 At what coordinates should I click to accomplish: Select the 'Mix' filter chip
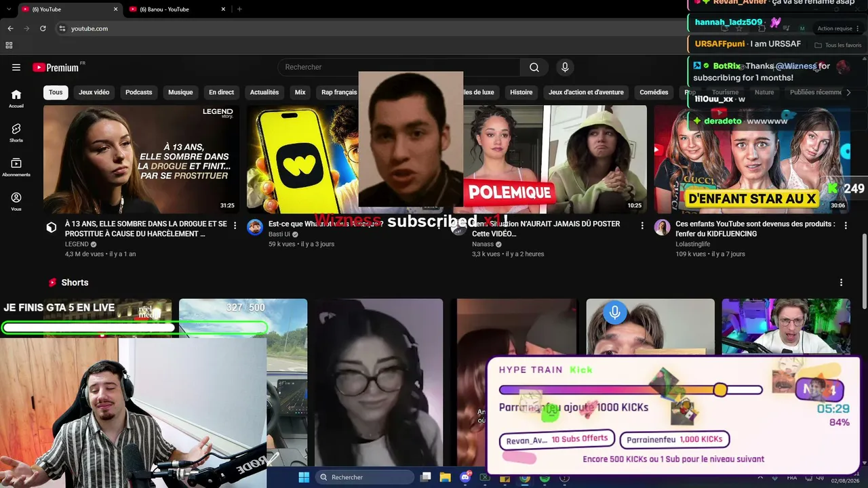(x=300, y=92)
